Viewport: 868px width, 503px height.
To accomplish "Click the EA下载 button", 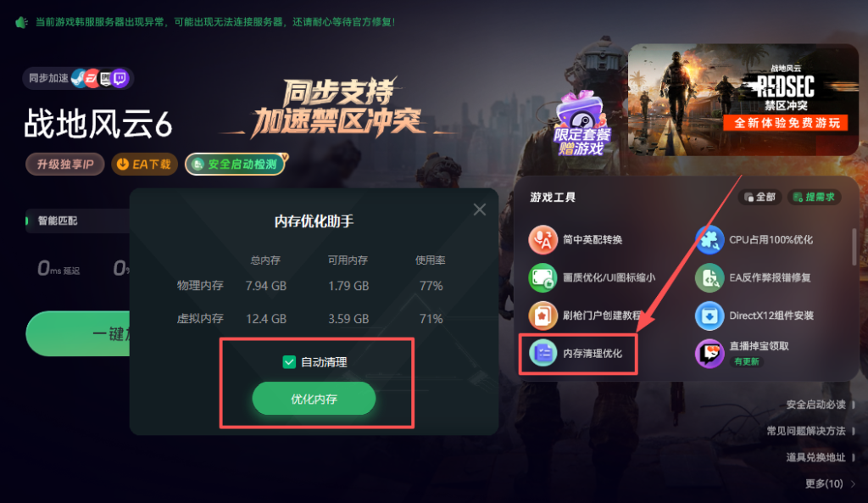I will tap(144, 164).
